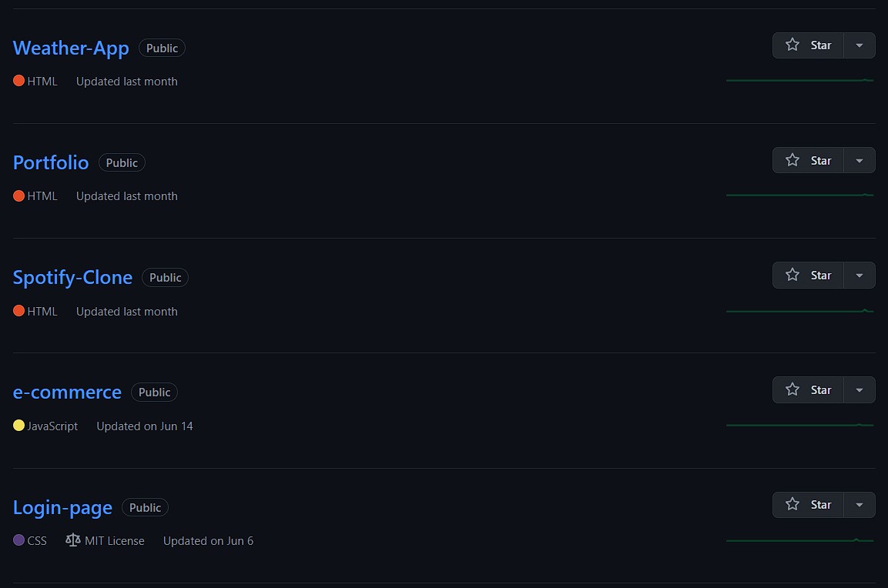Open the e-commerce star list dropdown arrow
Image resolution: width=888 pixels, height=588 pixels.
pos(860,389)
